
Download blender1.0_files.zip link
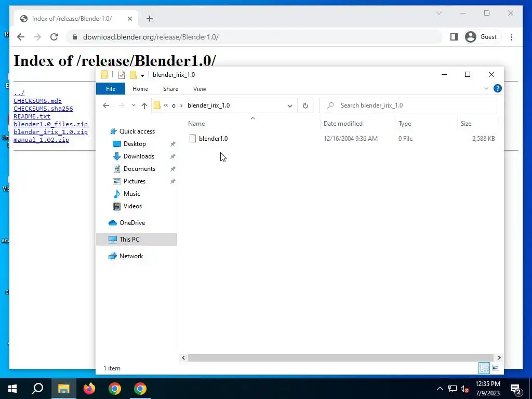pyautogui.click(x=50, y=124)
